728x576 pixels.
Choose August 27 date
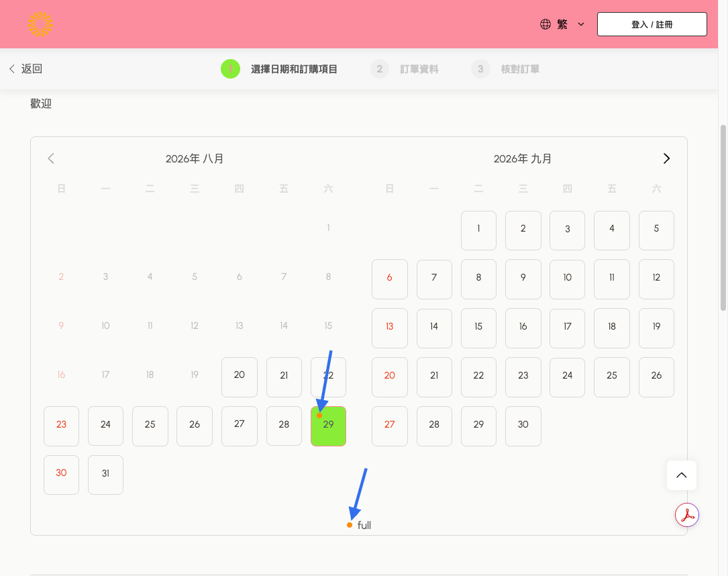pos(239,426)
